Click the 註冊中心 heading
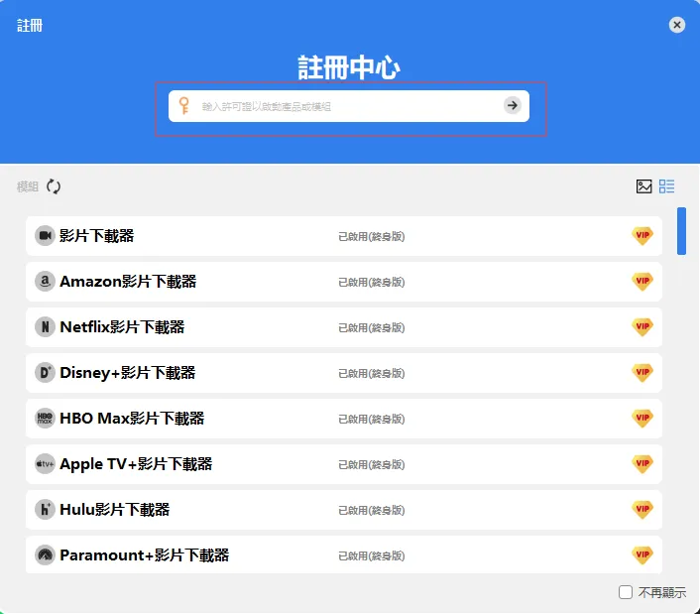 (349, 67)
